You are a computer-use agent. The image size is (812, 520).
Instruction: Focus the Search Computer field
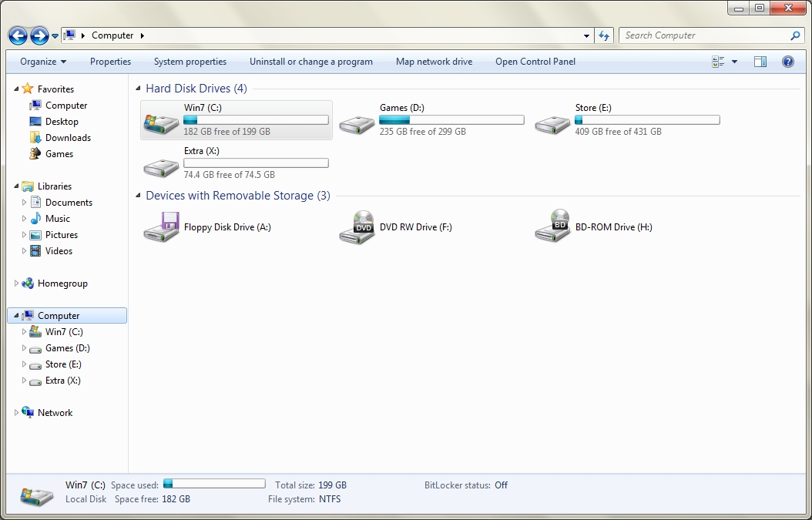tap(713, 35)
